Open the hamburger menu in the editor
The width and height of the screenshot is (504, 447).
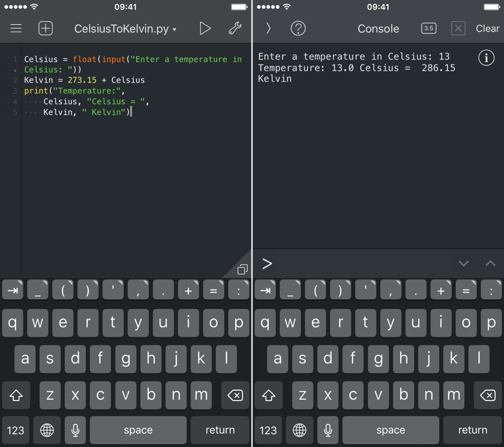click(x=16, y=29)
